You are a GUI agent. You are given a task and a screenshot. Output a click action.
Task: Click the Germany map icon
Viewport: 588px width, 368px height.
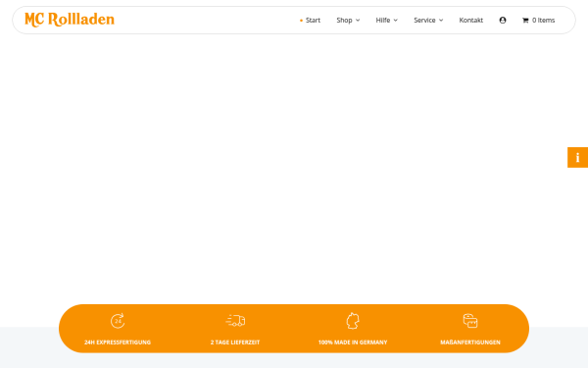click(x=353, y=321)
